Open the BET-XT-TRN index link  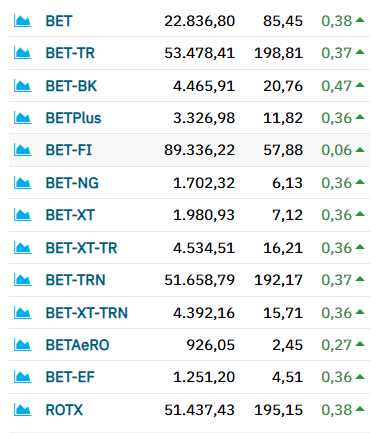click(87, 313)
